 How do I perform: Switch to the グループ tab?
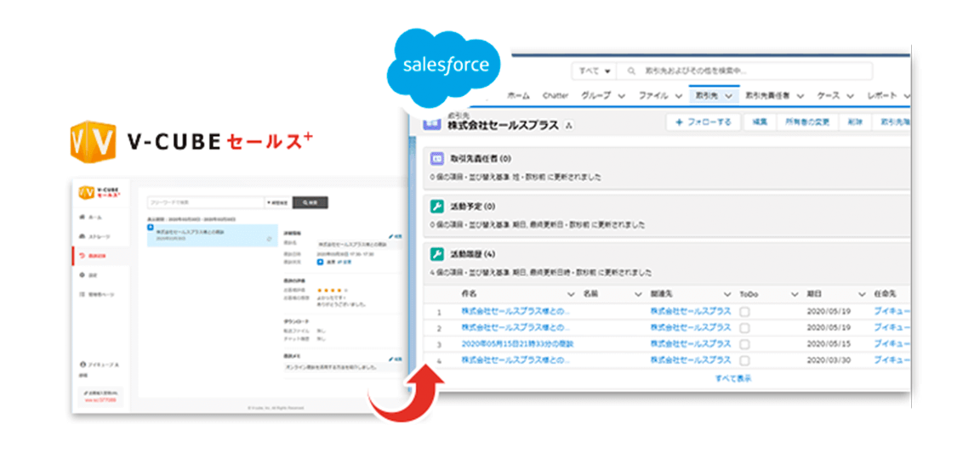(596, 96)
